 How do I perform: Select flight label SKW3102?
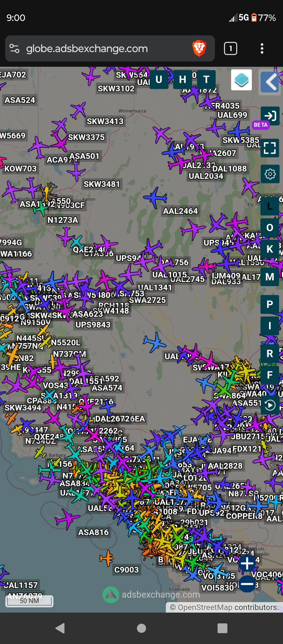pyautogui.click(x=116, y=89)
